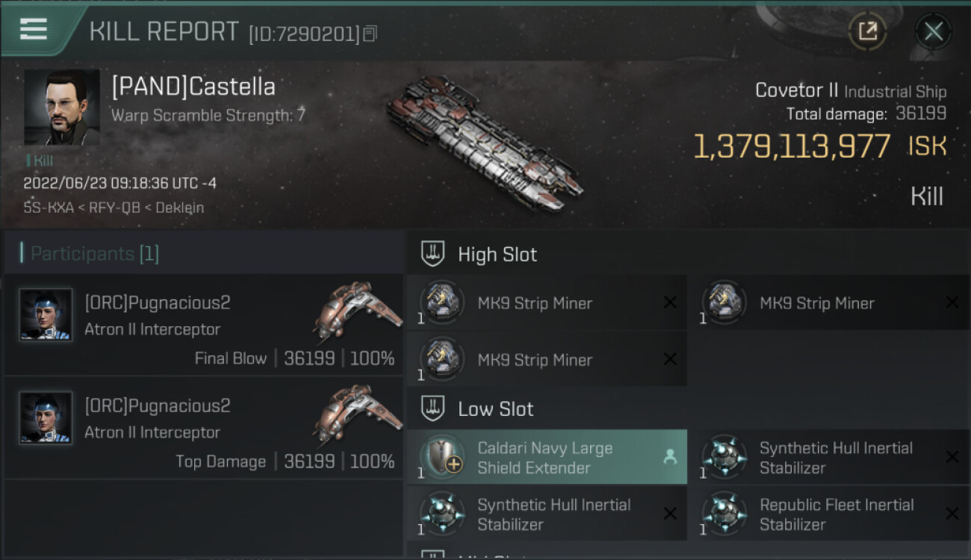The width and height of the screenshot is (971, 560).
Task: Select the Caldari Navy Large Shield Extender item
Action: 547,458
